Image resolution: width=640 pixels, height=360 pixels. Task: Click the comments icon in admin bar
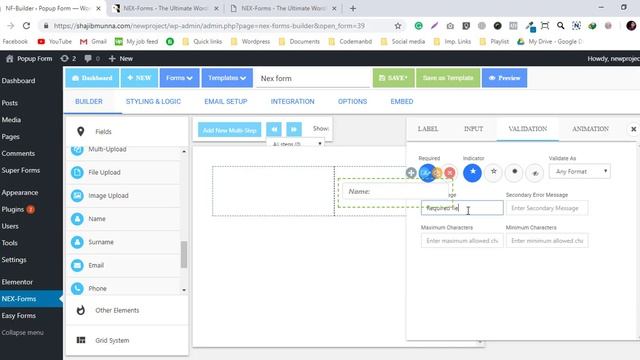[92, 59]
